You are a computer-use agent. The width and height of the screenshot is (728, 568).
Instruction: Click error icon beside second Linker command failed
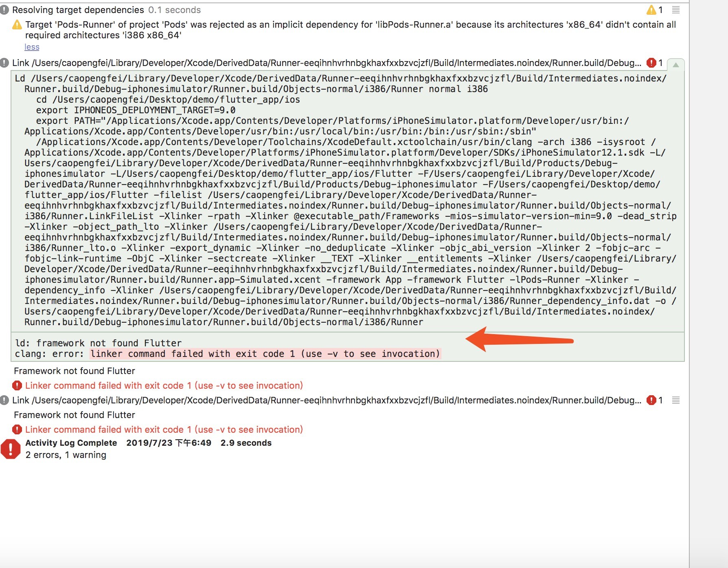pos(17,429)
